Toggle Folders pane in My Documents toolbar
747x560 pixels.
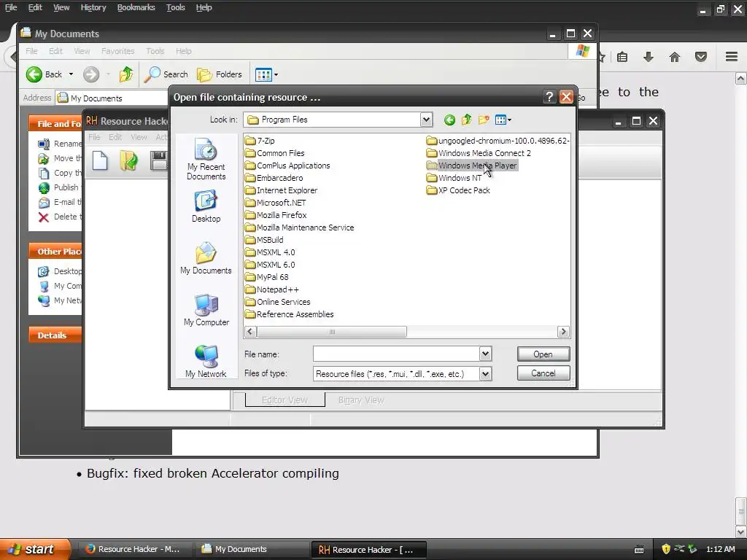[x=220, y=74]
